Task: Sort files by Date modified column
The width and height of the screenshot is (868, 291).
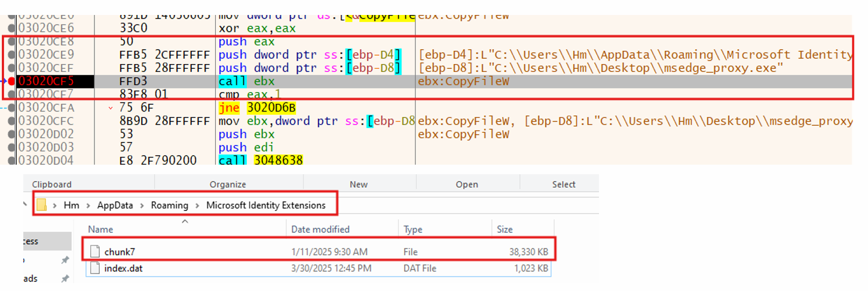Action: click(x=320, y=229)
